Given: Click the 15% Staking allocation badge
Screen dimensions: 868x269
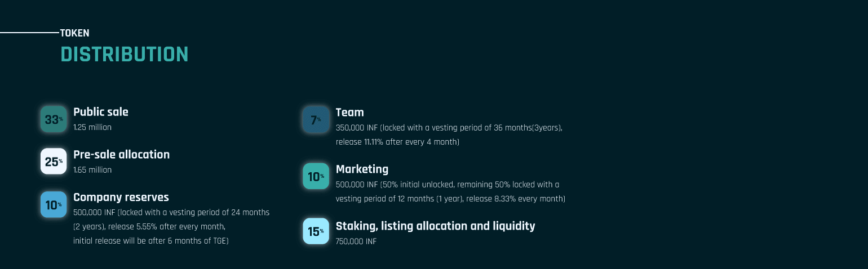Looking at the screenshot, I should pos(316,231).
